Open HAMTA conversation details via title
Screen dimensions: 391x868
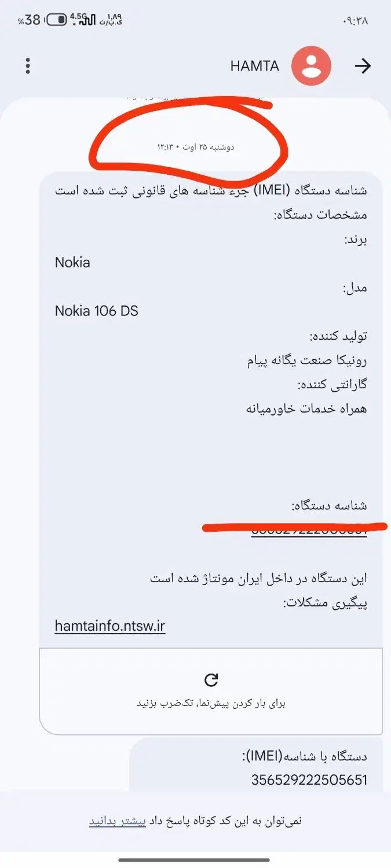[254, 66]
